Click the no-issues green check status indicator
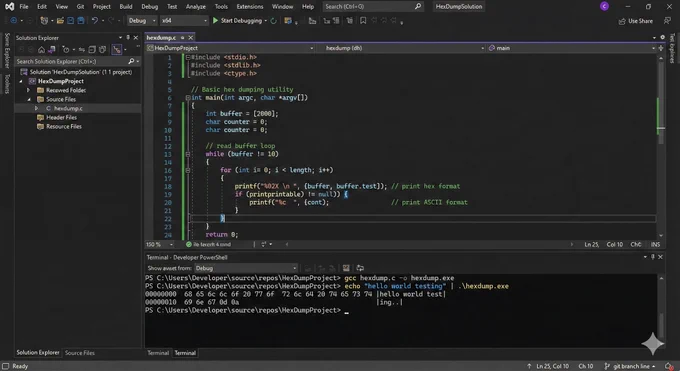The image size is (680, 371). [189, 244]
